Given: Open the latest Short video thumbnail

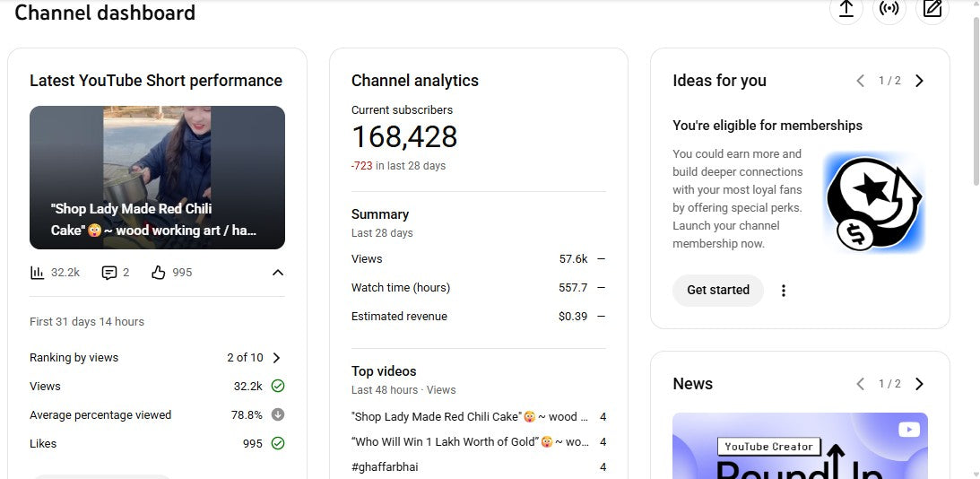Looking at the screenshot, I should click(x=157, y=178).
